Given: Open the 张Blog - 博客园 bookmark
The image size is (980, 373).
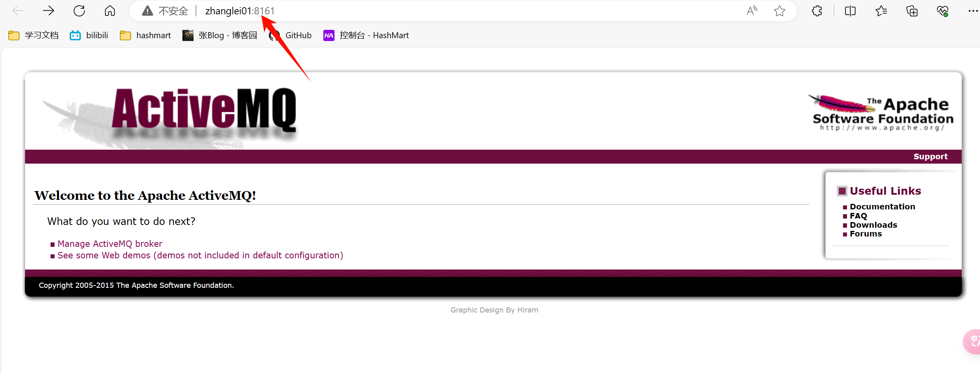Looking at the screenshot, I should (x=220, y=35).
